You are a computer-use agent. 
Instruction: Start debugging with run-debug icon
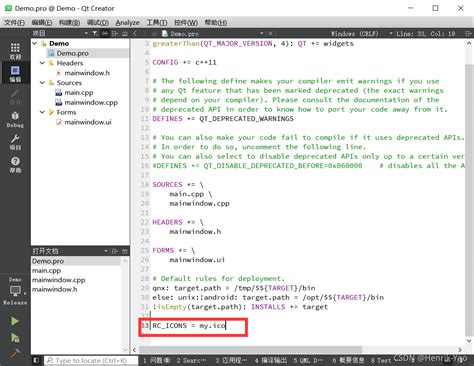(15, 338)
